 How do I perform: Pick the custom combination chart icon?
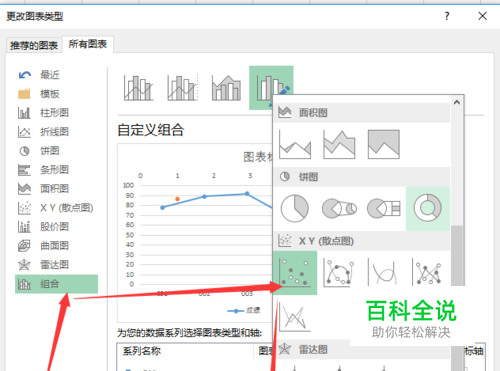point(271,88)
